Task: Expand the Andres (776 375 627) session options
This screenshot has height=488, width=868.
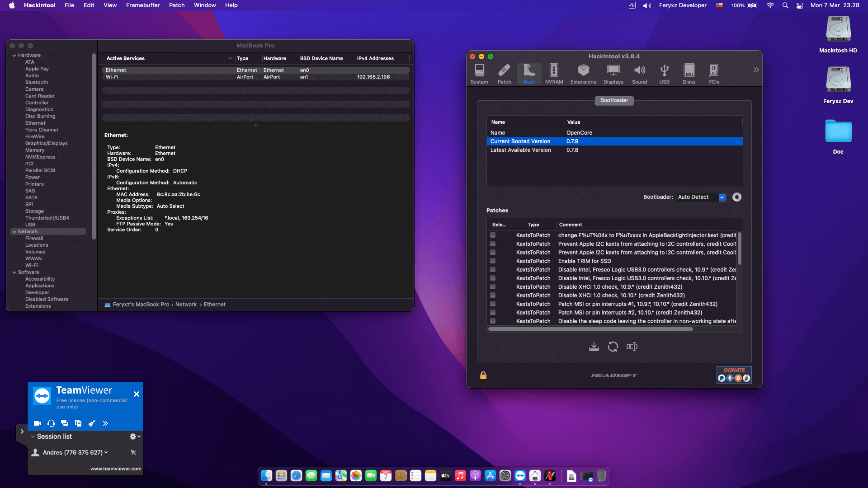Action: [x=106, y=452]
